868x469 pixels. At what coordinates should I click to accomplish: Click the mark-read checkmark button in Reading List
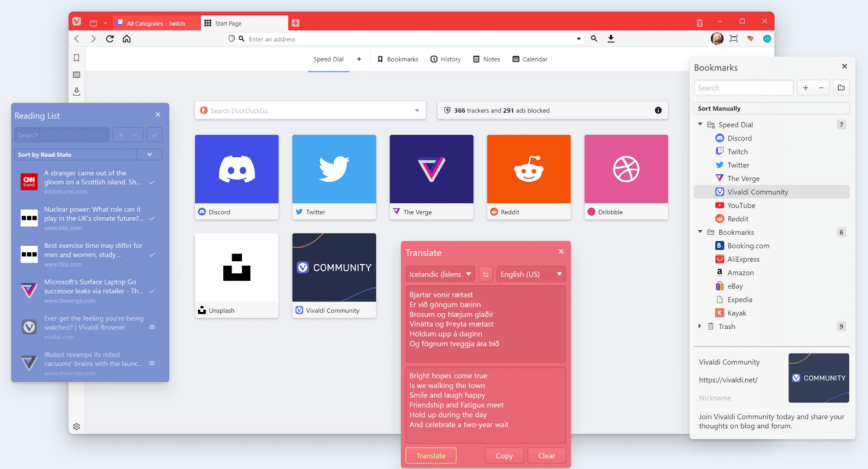coord(154,135)
